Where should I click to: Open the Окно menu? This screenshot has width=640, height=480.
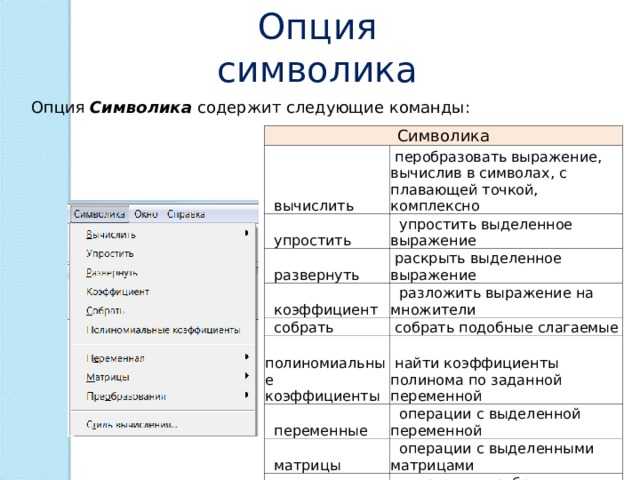click(146, 214)
